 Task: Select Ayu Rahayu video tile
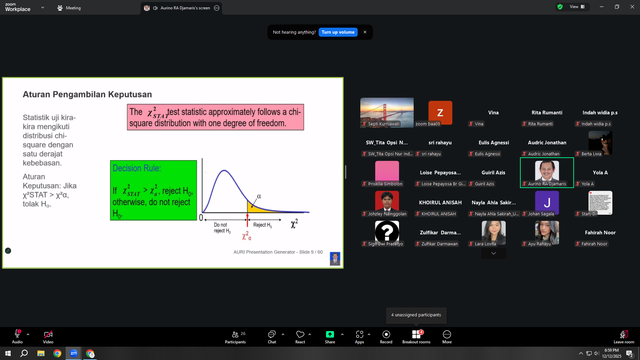click(547, 233)
